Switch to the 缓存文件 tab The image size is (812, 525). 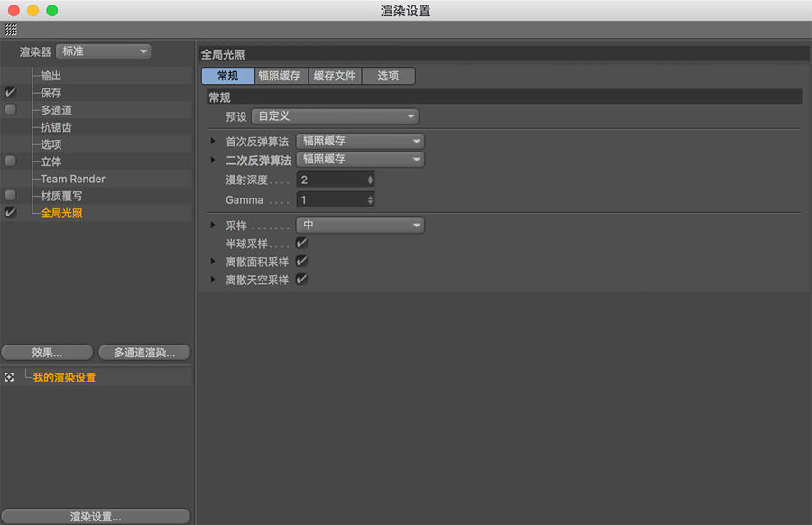[x=335, y=76]
